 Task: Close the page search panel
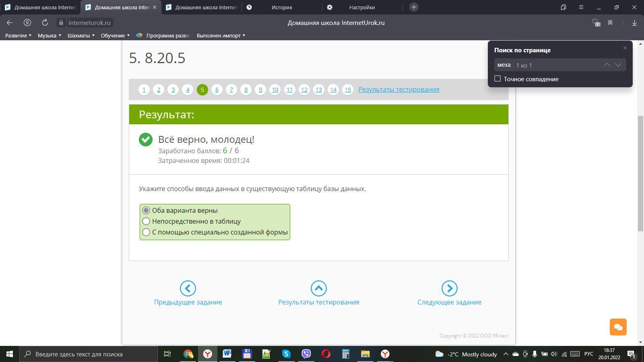click(625, 48)
